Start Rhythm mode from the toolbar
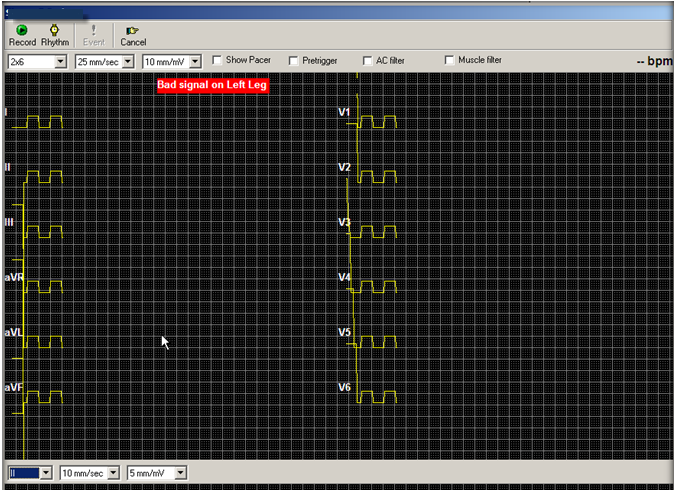This screenshot has height=490, width=675. 55,35
